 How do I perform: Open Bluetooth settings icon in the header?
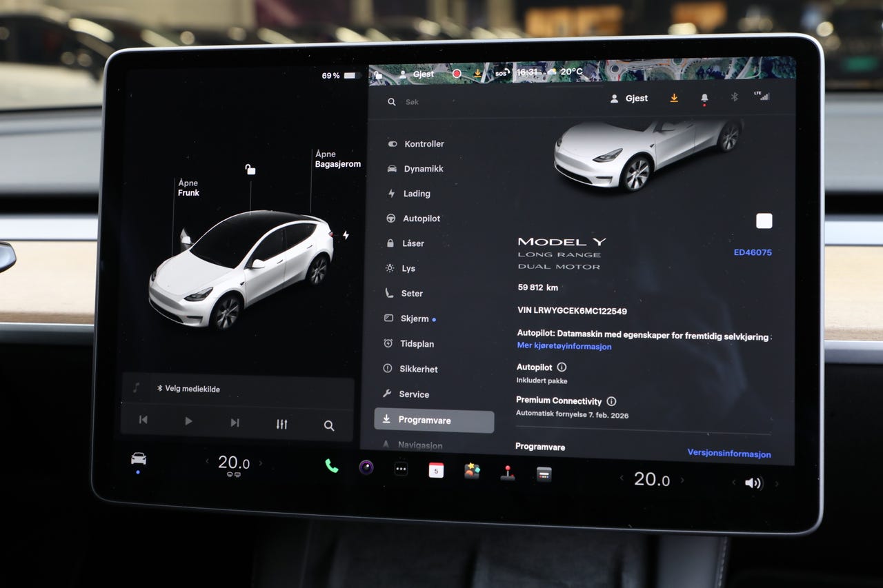pyautogui.click(x=734, y=97)
